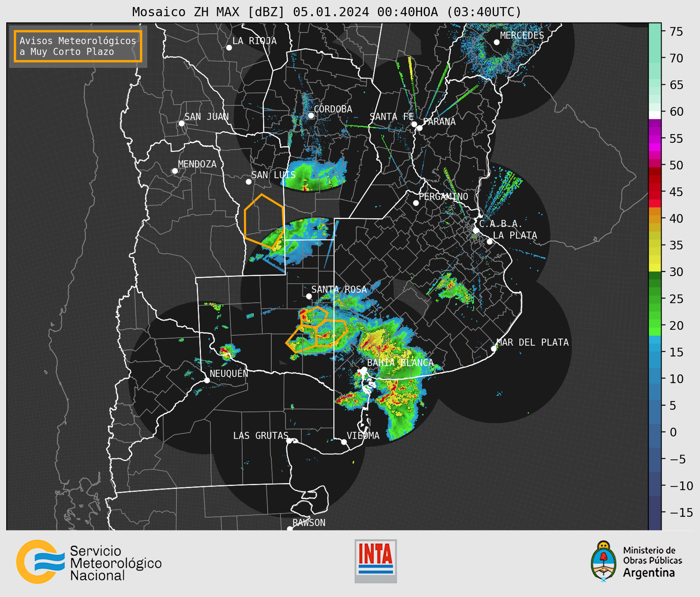The image size is (700, 597).
Task: Click the Argentina text under Ministerio logo
Action: (x=649, y=573)
